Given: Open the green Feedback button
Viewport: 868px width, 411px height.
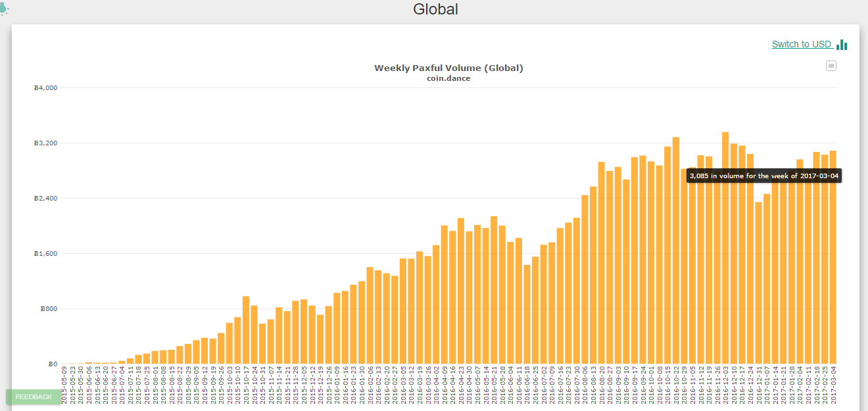Looking at the screenshot, I should tap(34, 397).
